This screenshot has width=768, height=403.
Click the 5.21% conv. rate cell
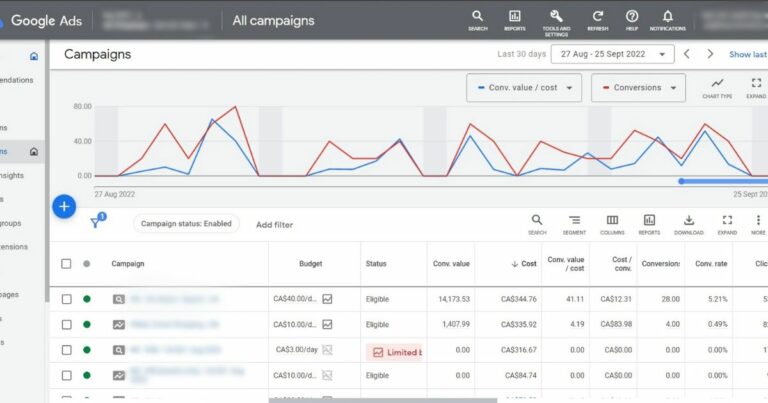(x=718, y=299)
